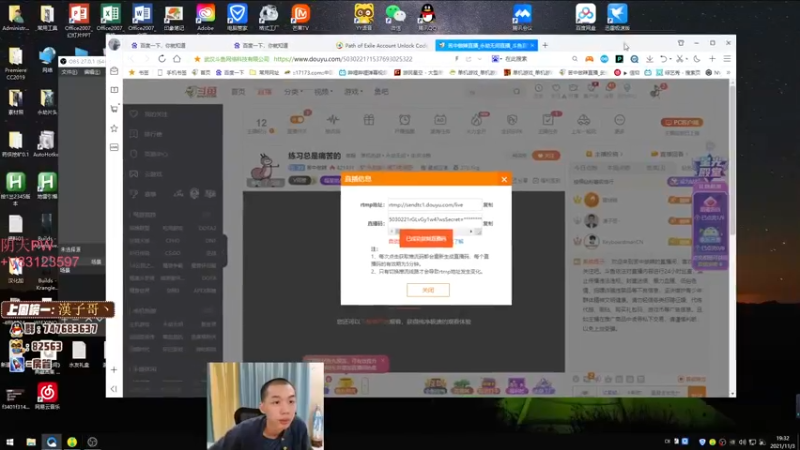This screenshot has height=450, width=800.
Task: Open WeChat desktop shortcut
Action: pos(395,17)
